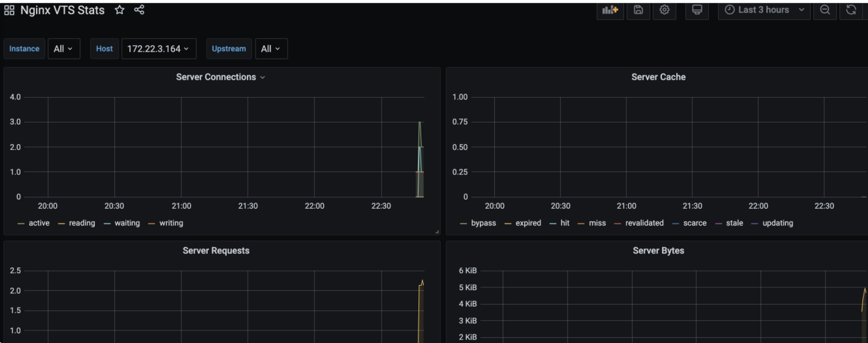Mark the dashboard as favorite with the star
Image resolution: width=868 pixels, height=343 pixels.
(119, 10)
